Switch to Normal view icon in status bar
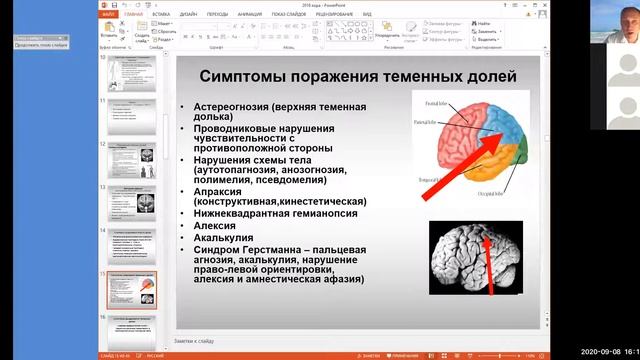The image size is (640, 360). click(431, 356)
